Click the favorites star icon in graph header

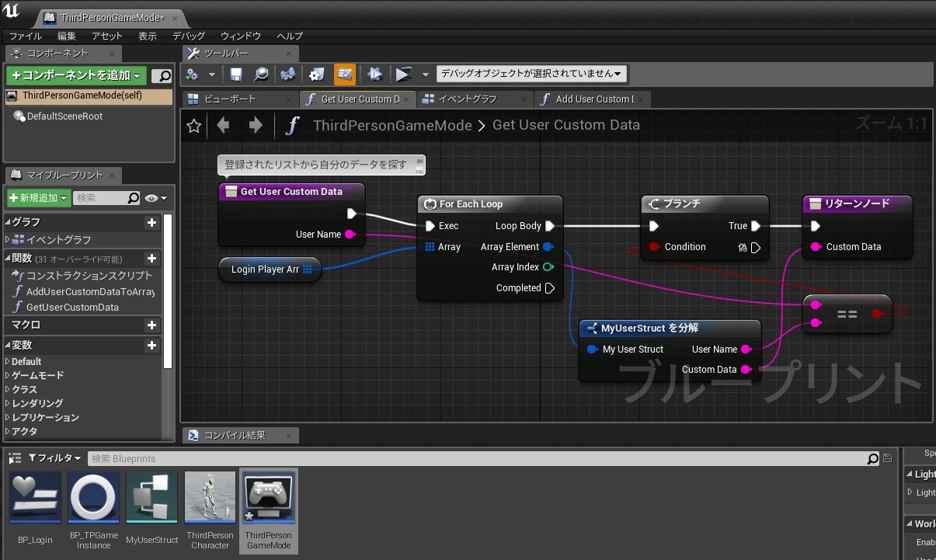194,125
